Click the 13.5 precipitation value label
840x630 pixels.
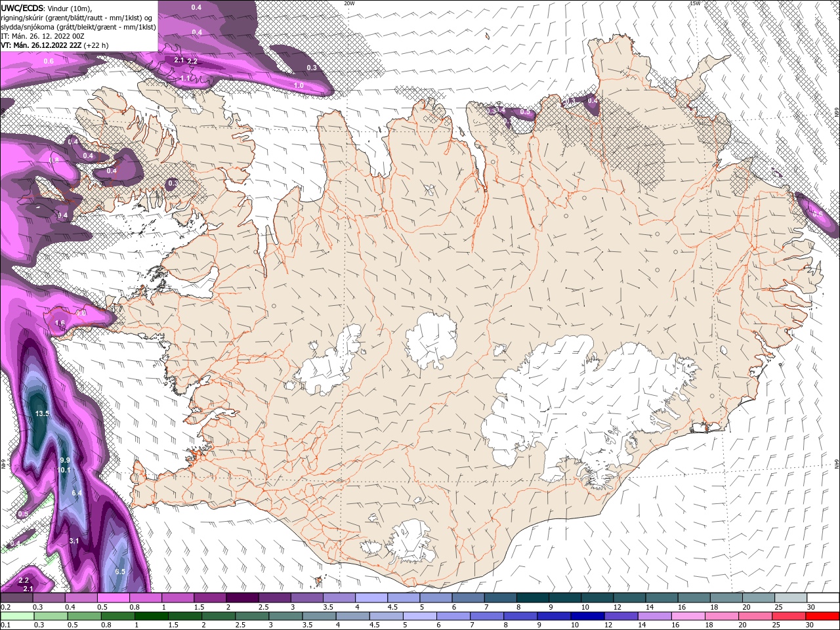coord(43,413)
